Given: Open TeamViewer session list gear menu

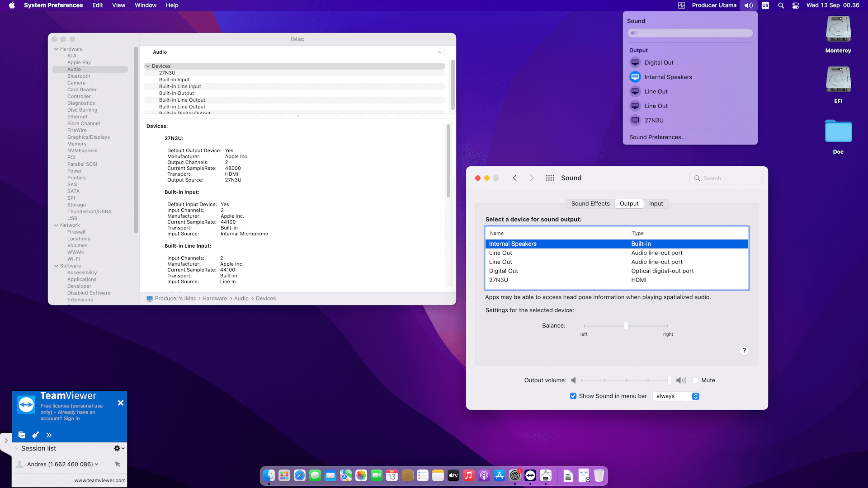Looking at the screenshot, I should tap(119, 448).
